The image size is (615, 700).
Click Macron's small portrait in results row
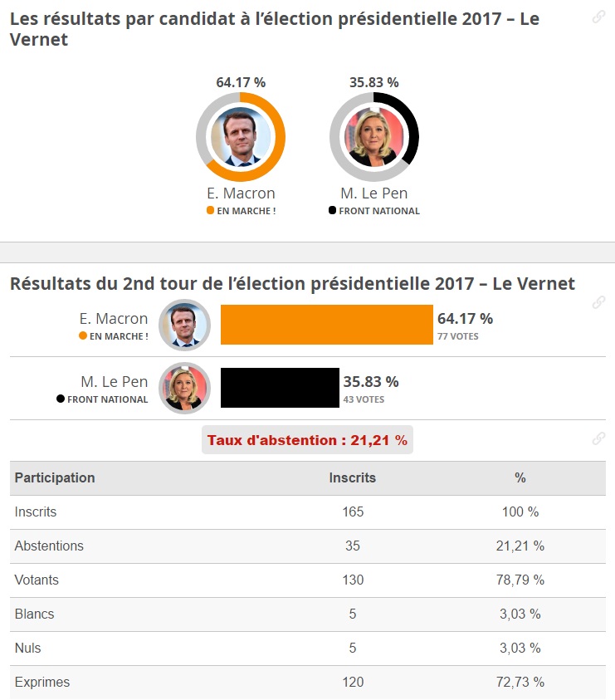pyautogui.click(x=184, y=325)
